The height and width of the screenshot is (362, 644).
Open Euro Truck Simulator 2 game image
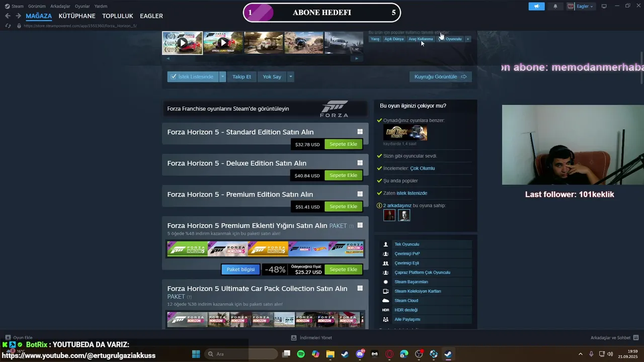405,133
